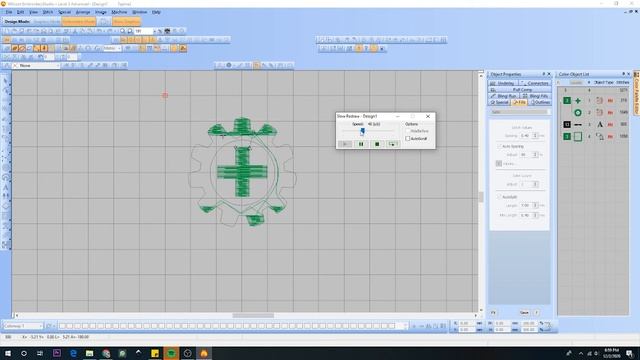This screenshot has width=640, height=360.
Task: Pin the Color-Object List panel
Action: click(x=623, y=74)
